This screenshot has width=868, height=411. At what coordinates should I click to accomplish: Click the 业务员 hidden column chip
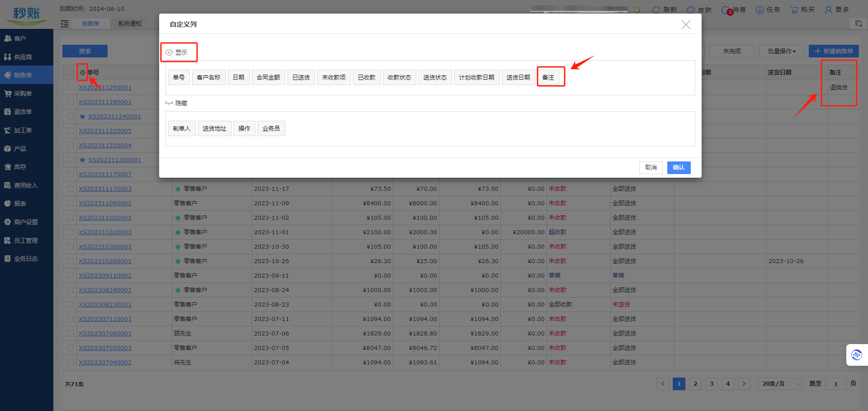pyautogui.click(x=271, y=128)
